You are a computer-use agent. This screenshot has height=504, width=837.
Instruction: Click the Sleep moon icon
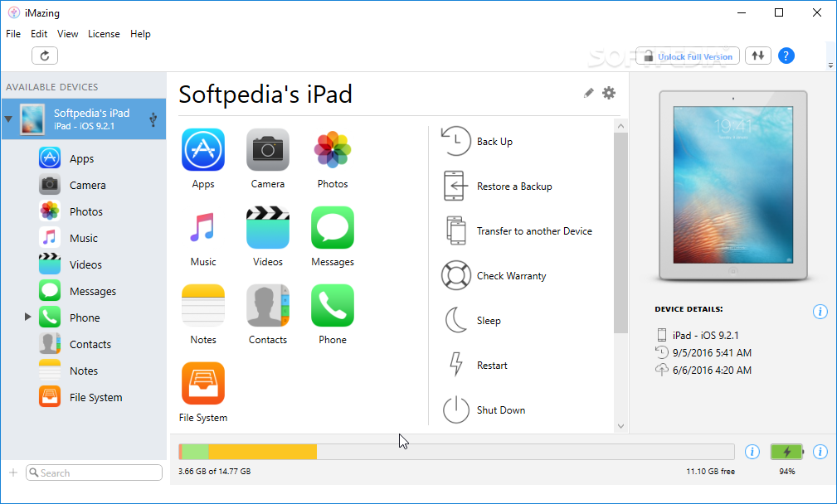455,321
